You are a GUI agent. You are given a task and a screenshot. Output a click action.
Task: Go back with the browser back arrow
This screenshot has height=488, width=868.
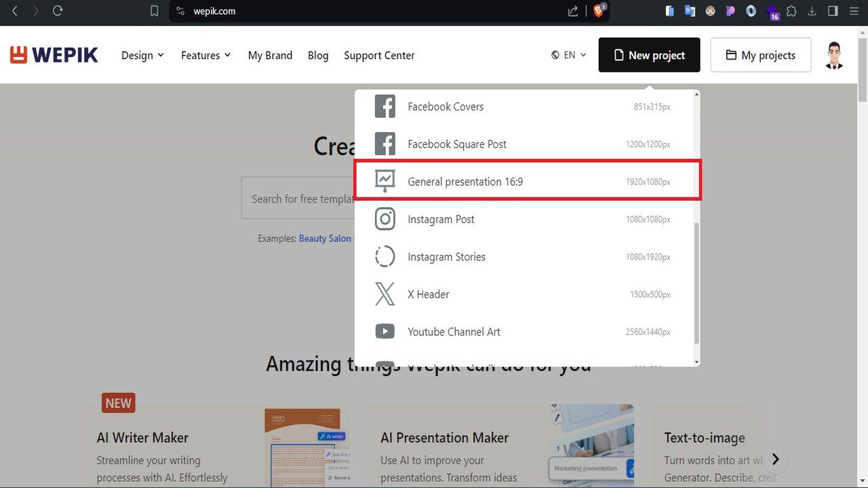click(x=15, y=11)
